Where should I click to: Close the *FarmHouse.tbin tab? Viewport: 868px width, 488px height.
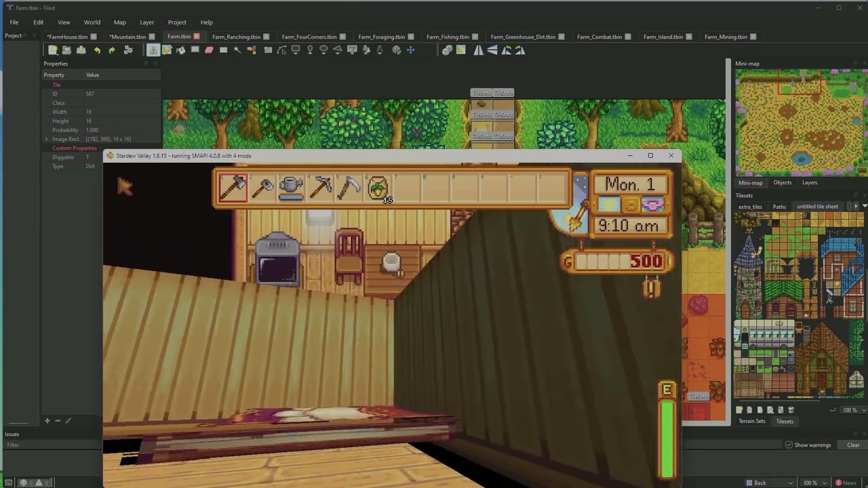point(94,37)
